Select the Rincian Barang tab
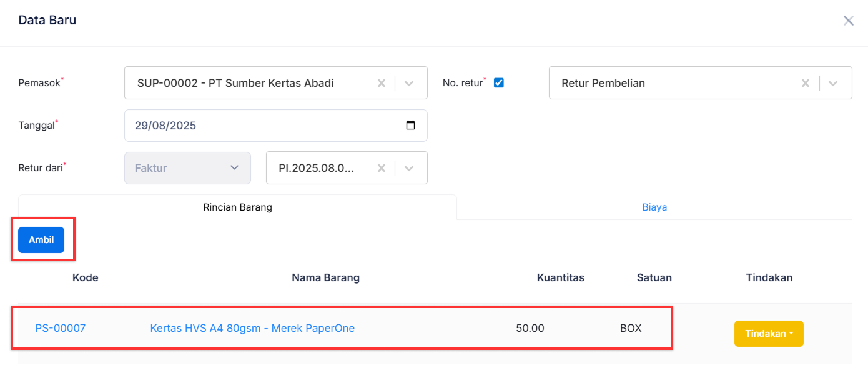The image size is (868, 368). [237, 207]
